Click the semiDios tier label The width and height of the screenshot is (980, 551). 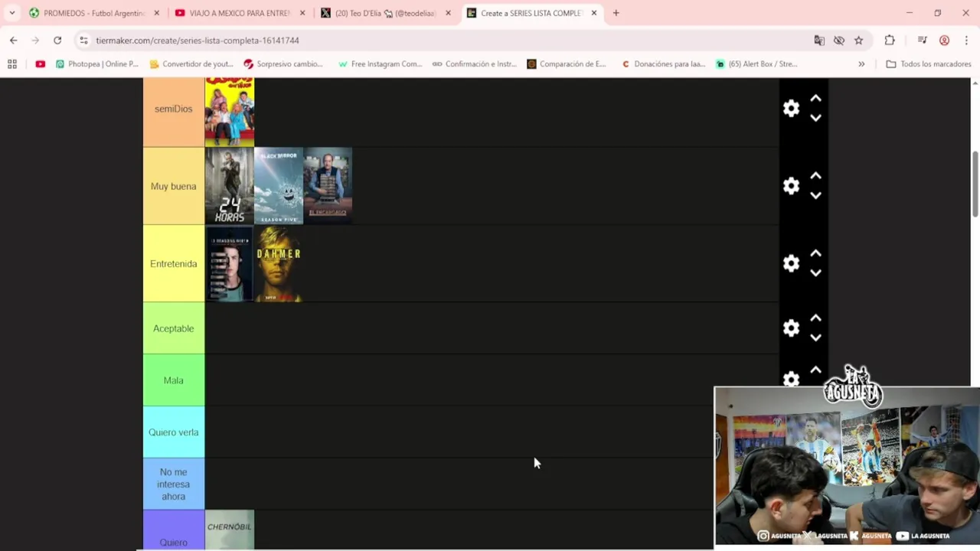[x=174, y=109]
